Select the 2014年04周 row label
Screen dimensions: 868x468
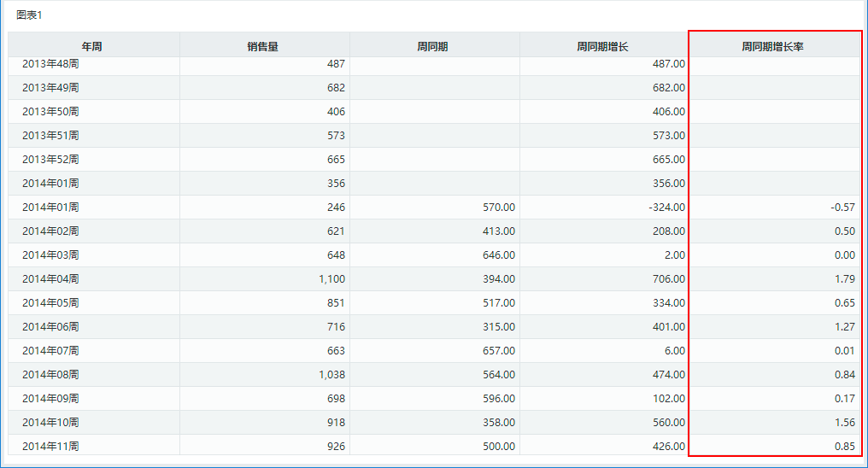pos(50,278)
